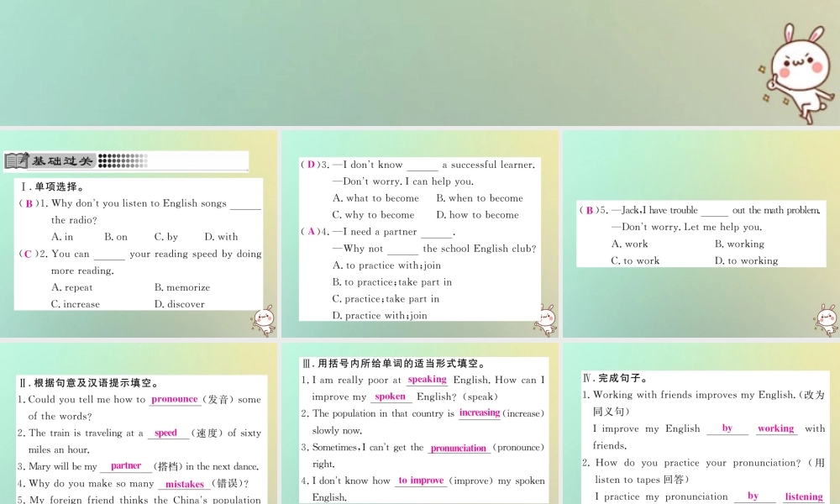Select option 'D. how to become'

(477, 215)
